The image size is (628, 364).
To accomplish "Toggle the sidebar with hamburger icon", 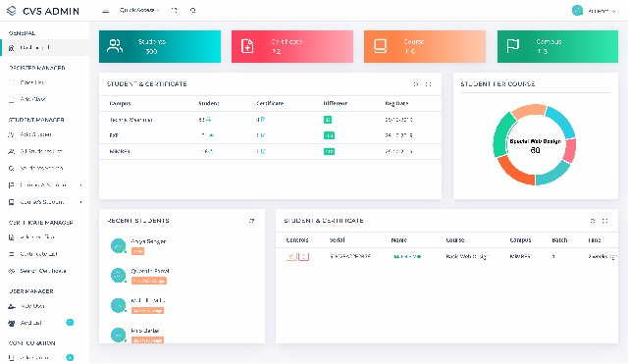I will (x=105, y=11).
